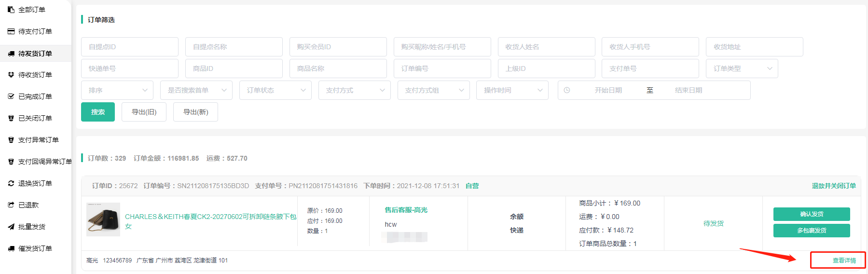Viewport: 868px width, 274px height.
Task: Click the 确认发货 button
Action: [812, 214]
